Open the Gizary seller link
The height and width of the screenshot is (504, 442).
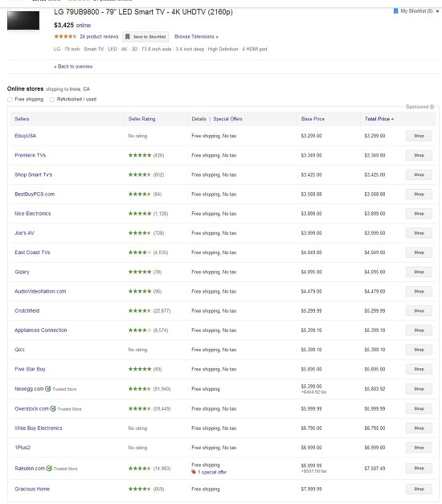22,272
